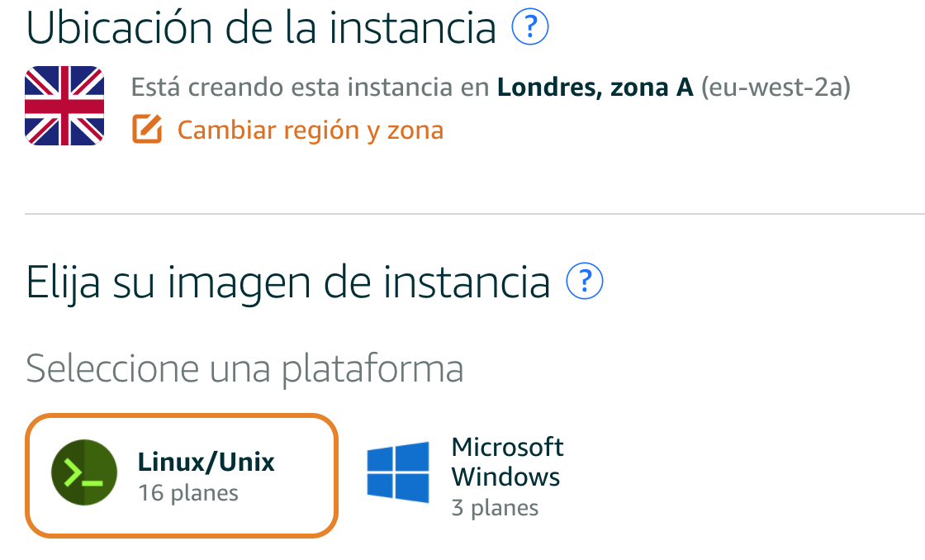This screenshot has width=925, height=560.
Task: Open help for Elija su imagen de instancia
Action: pos(584,281)
